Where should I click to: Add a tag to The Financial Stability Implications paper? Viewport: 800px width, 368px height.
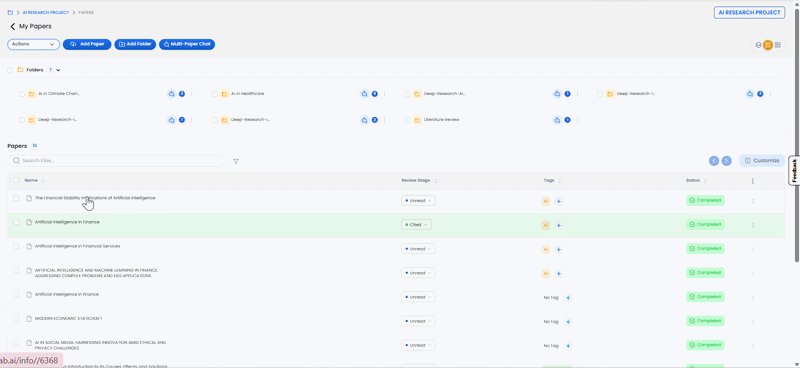click(x=559, y=202)
